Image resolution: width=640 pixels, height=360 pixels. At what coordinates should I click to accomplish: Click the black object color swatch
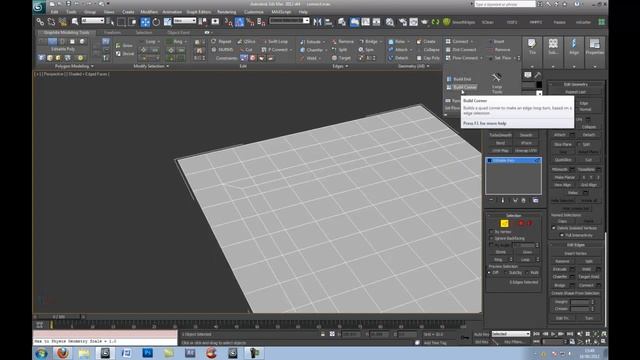pyautogui.click(x=539, y=84)
